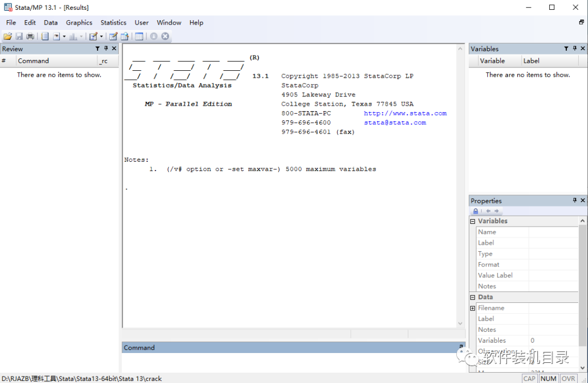Open the Do-file Editor icon
The image size is (588, 383).
coord(94,37)
